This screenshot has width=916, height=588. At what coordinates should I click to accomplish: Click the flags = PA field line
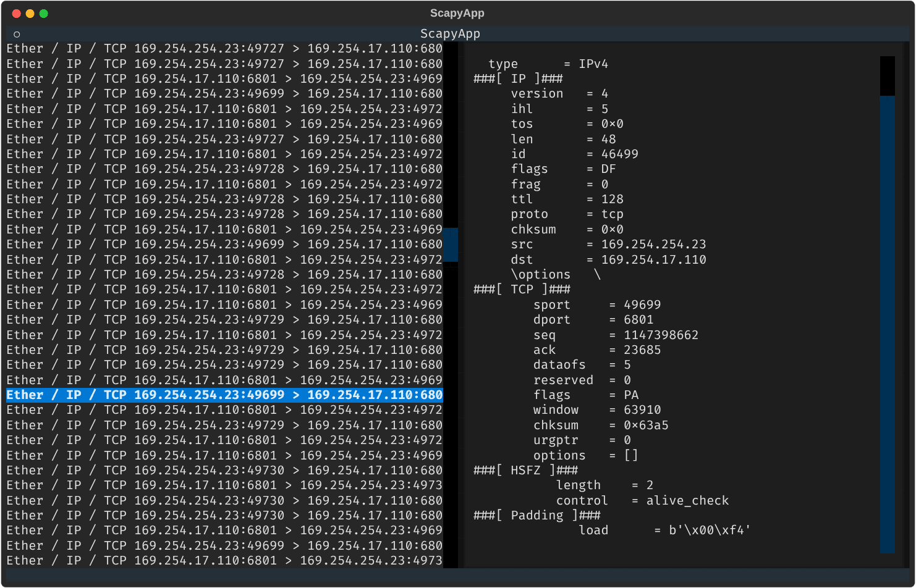(585, 395)
